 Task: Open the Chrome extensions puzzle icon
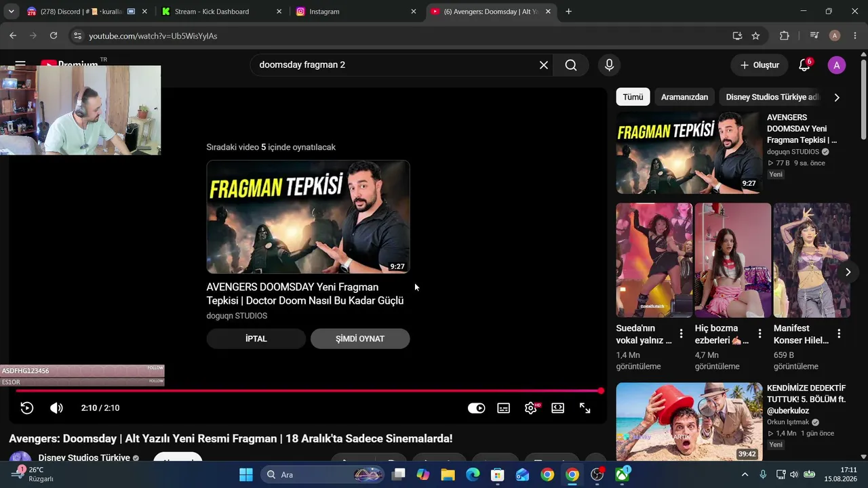coord(785,36)
